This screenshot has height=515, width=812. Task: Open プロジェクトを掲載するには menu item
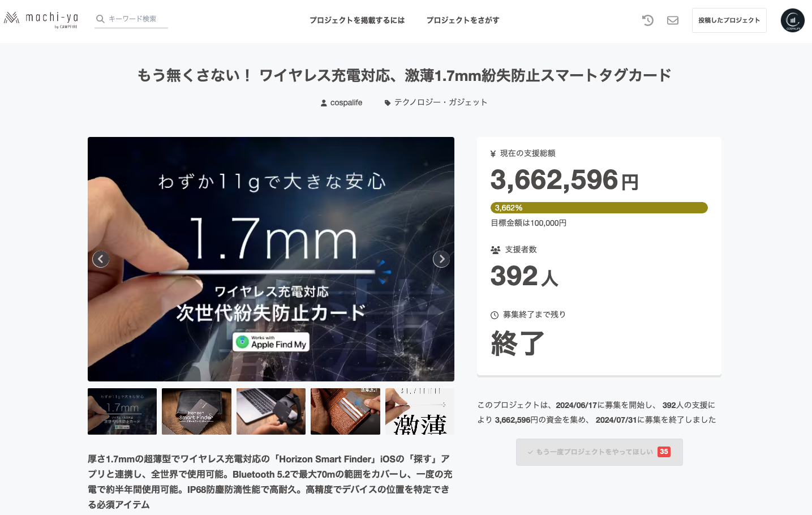[357, 20]
